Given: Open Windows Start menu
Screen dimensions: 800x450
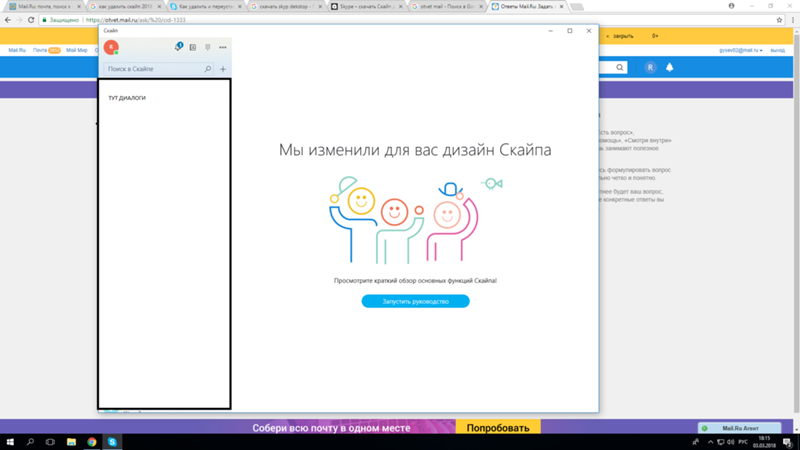Looking at the screenshot, I should tap(10, 442).
